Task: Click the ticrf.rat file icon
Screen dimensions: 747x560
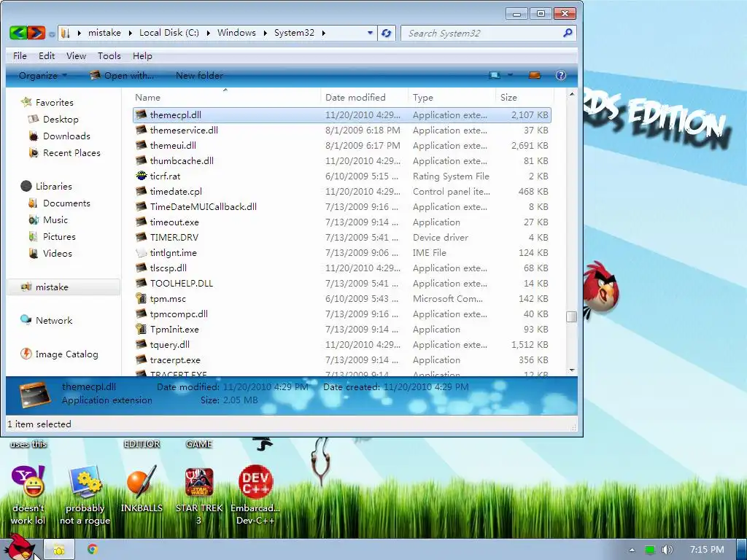Action: (x=141, y=176)
